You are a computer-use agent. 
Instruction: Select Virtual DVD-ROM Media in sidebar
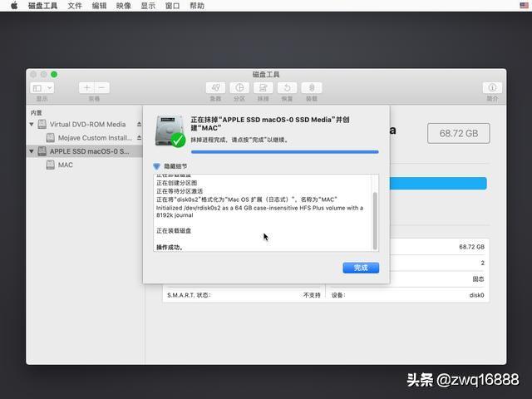pos(87,124)
